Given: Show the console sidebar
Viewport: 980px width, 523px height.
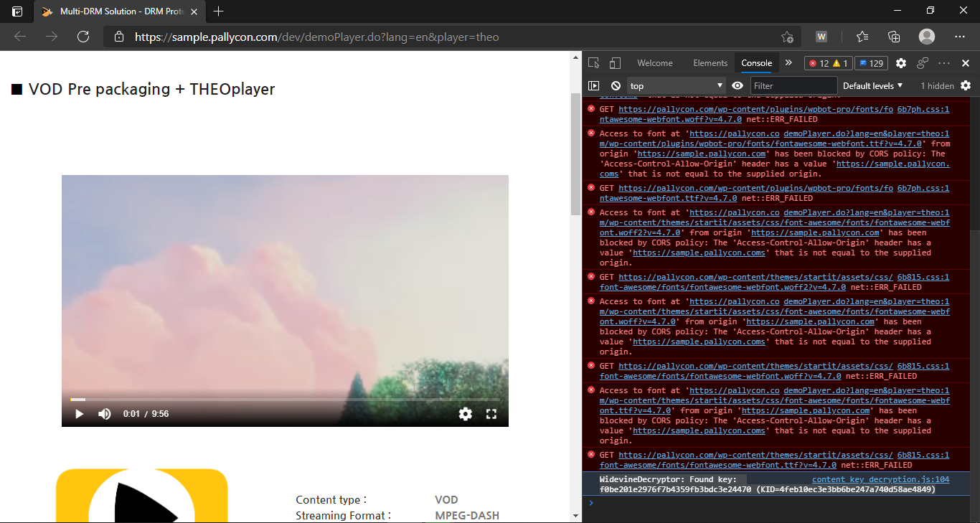Looking at the screenshot, I should pyautogui.click(x=593, y=85).
